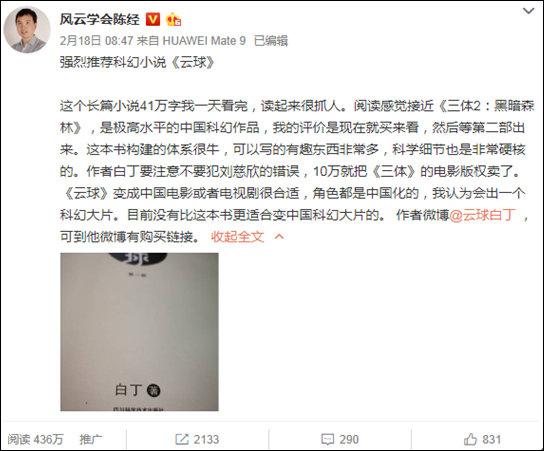Open the user avatar photo
Screen dimensions: 544x451
pos(27,30)
